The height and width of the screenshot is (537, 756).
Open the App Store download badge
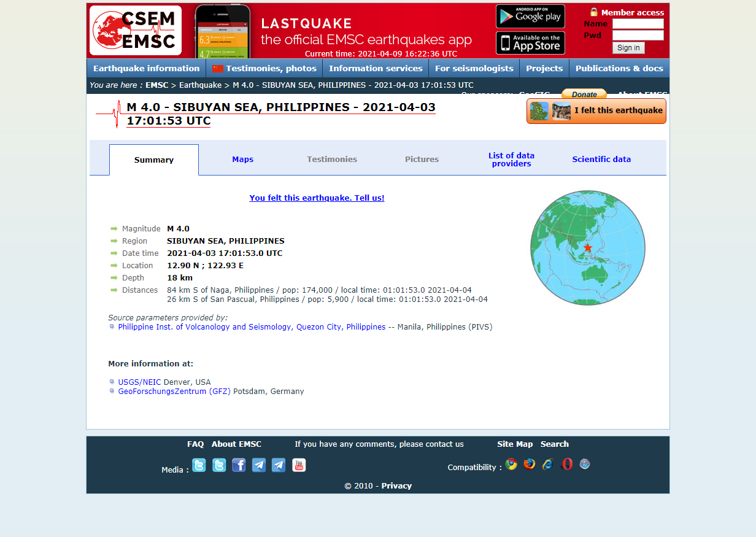(530, 44)
